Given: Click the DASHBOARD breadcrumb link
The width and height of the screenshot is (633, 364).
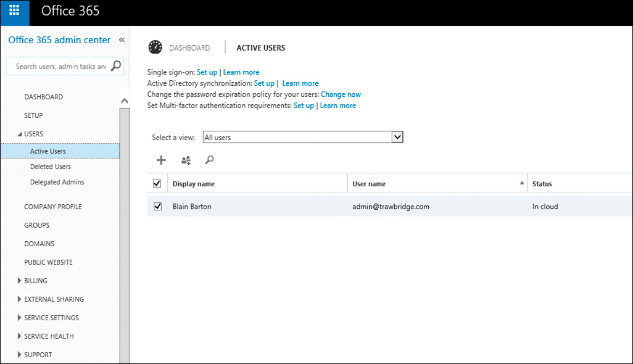Looking at the screenshot, I should point(189,48).
